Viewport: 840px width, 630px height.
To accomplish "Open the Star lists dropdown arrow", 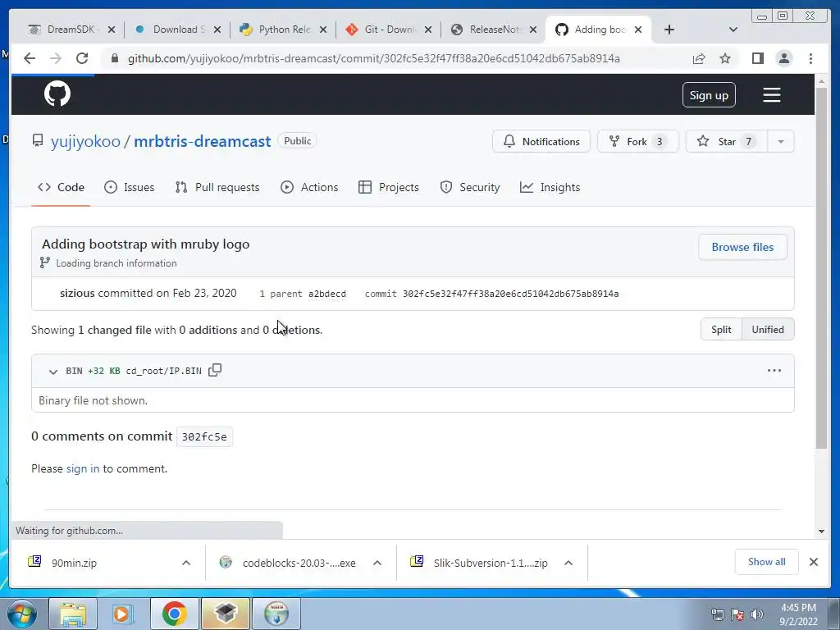I will [781, 141].
